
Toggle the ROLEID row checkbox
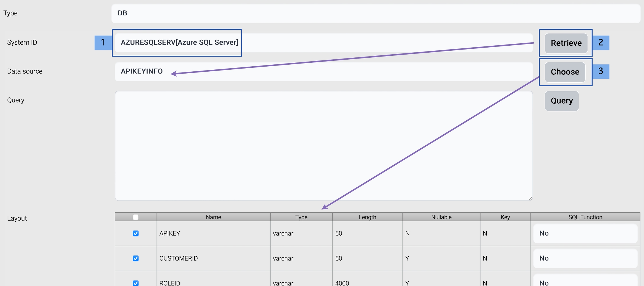pos(136,283)
